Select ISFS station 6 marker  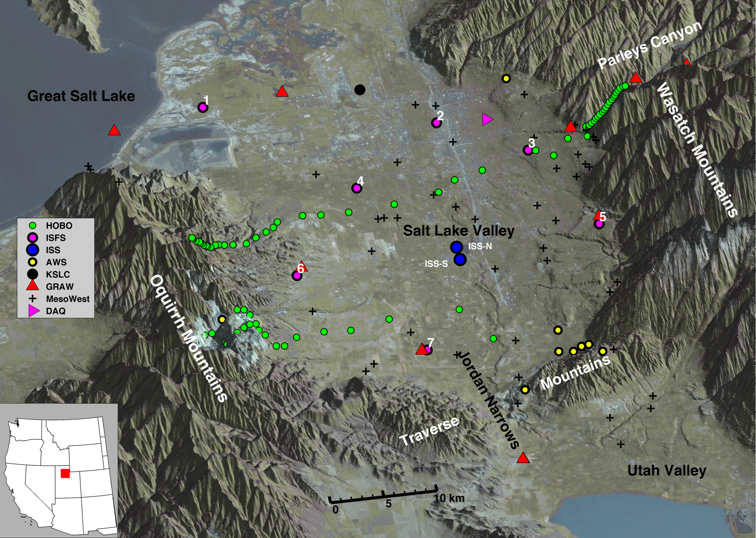(297, 275)
